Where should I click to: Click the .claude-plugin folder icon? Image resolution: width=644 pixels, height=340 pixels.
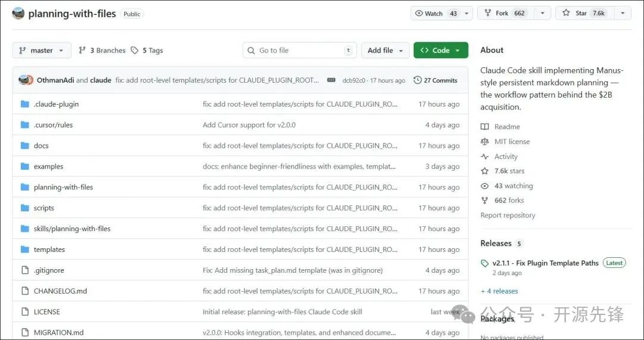[25, 104]
